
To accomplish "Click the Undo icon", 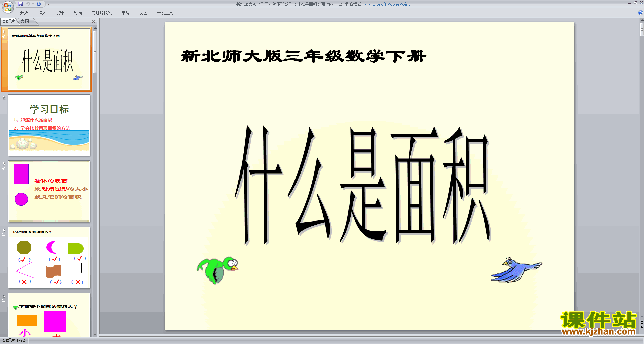I will (28, 4).
